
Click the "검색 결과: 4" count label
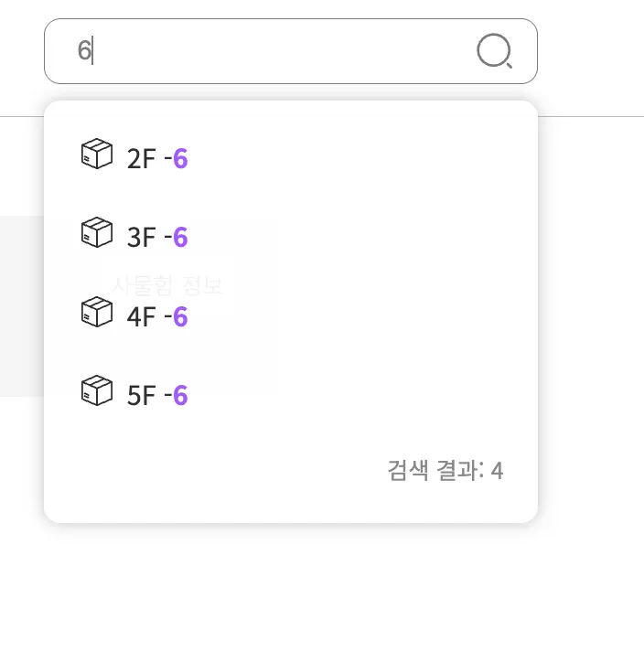[x=445, y=471]
